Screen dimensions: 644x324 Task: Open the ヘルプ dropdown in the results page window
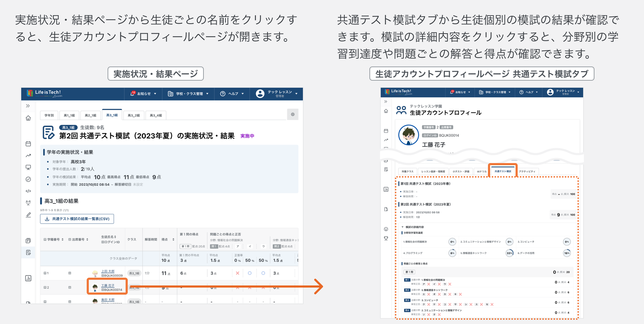point(232,94)
